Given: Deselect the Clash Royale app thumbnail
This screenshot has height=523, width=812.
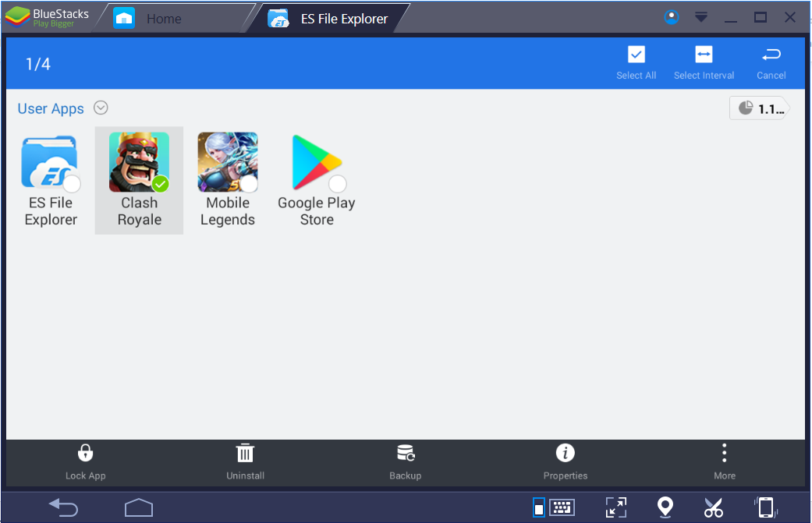Looking at the screenshot, I should (x=139, y=162).
